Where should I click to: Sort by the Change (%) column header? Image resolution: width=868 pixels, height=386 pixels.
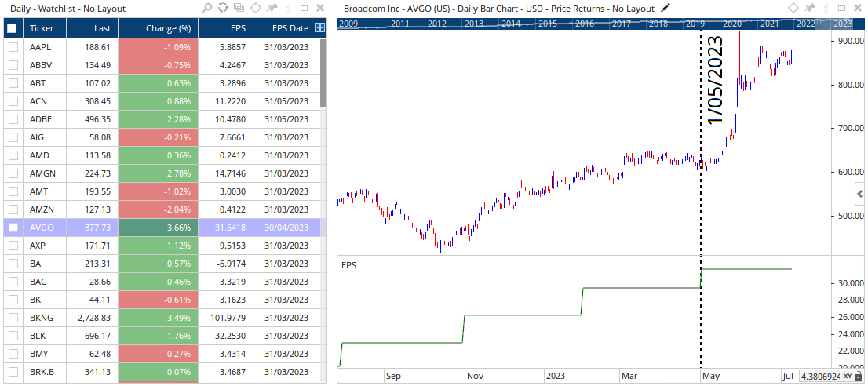click(x=158, y=28)
